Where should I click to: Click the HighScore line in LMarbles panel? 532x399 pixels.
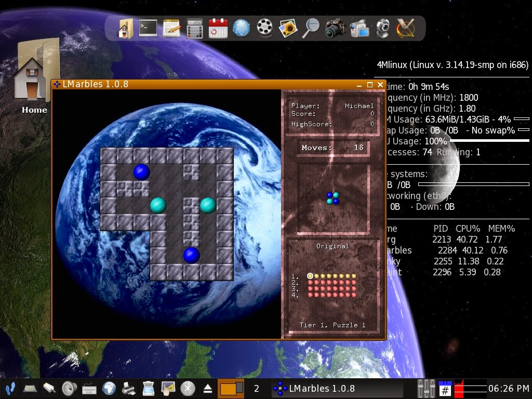coord(333,124)
